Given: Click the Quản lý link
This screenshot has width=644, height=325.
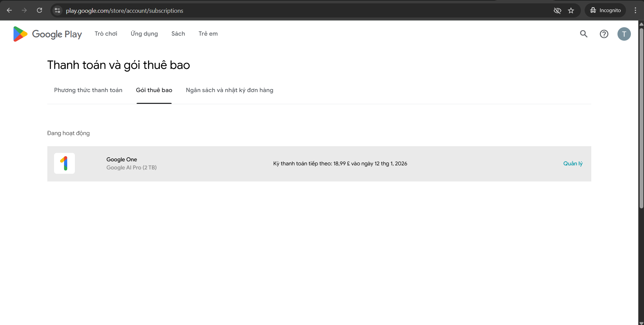Looking at the screenshot, I should pos(573,164).
